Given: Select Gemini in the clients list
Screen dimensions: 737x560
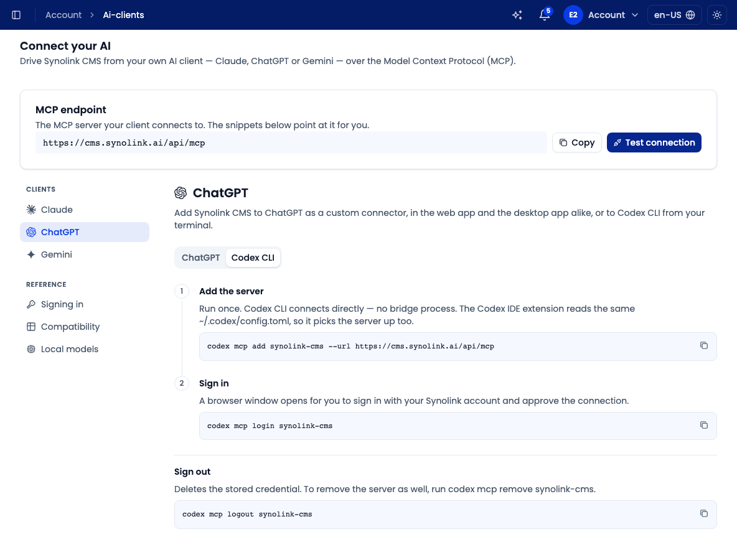Looking at the screenshot, I should coord(85,254).
